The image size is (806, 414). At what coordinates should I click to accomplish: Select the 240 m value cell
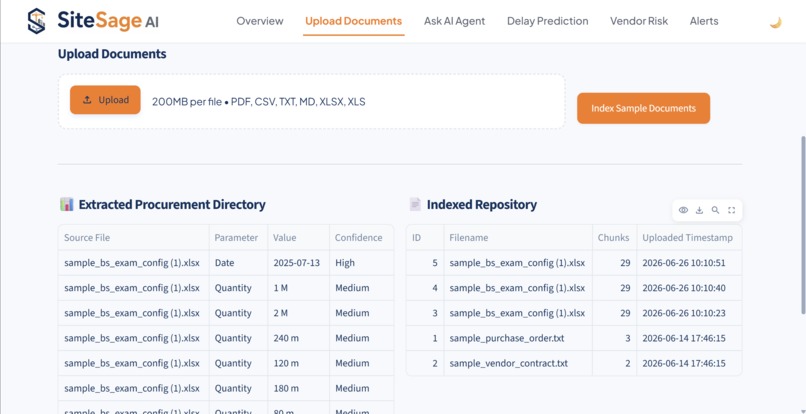tap(298, 338)
